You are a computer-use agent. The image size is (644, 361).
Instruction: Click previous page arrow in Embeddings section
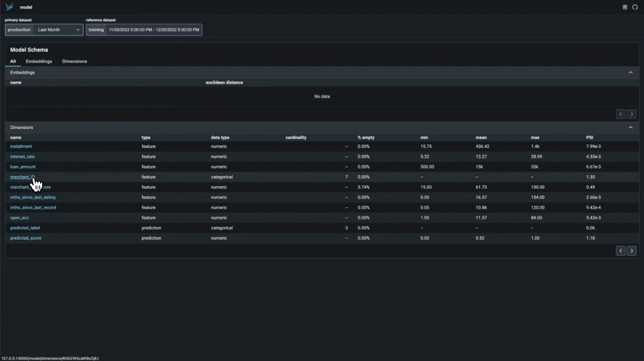(x=620, y=114)
